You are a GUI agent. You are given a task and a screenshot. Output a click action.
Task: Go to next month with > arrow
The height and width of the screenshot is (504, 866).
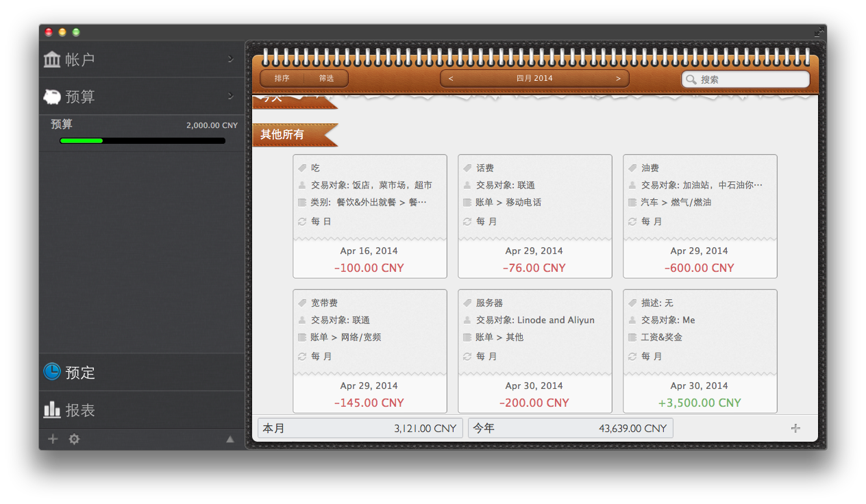(x=618, y=79)
